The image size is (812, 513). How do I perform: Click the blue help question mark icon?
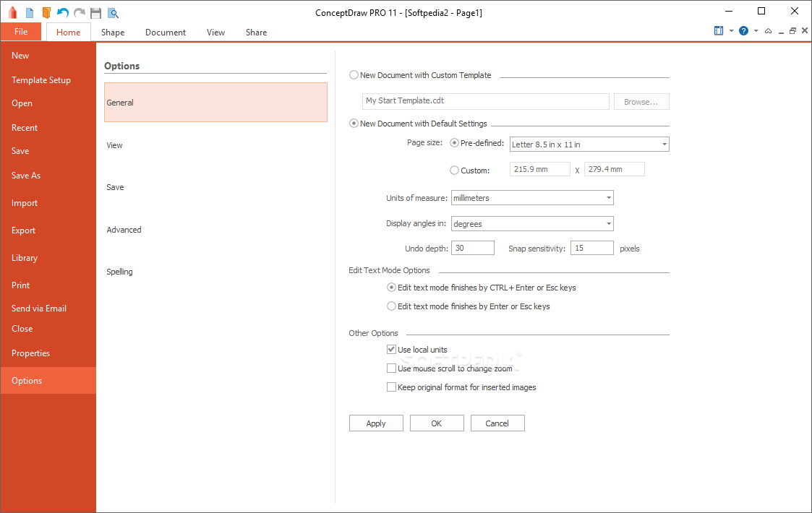[743, 30]
